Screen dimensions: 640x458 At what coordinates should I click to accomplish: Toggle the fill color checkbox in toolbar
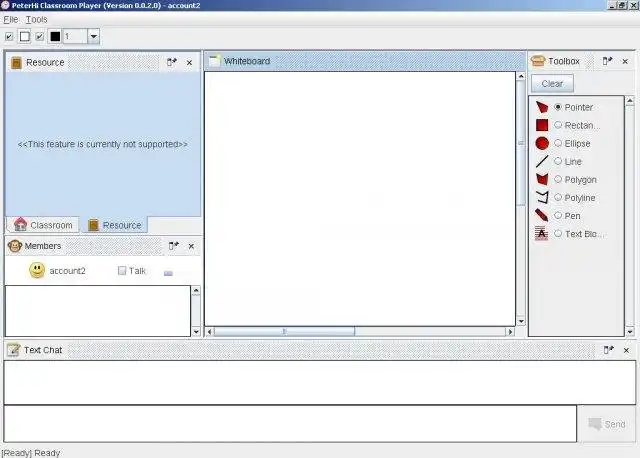[x=9, y=37]
